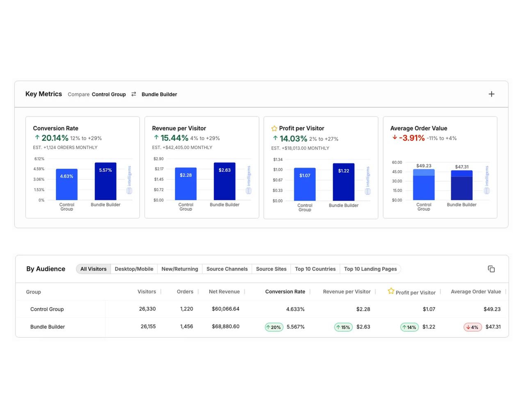Click the 26,330 visitors value
Image resolution: width=525 pixels, height=420 pixels.
coord(147,309)
